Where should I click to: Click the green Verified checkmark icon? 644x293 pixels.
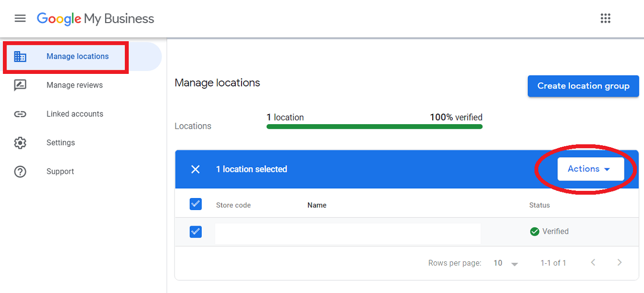[535, 232]
